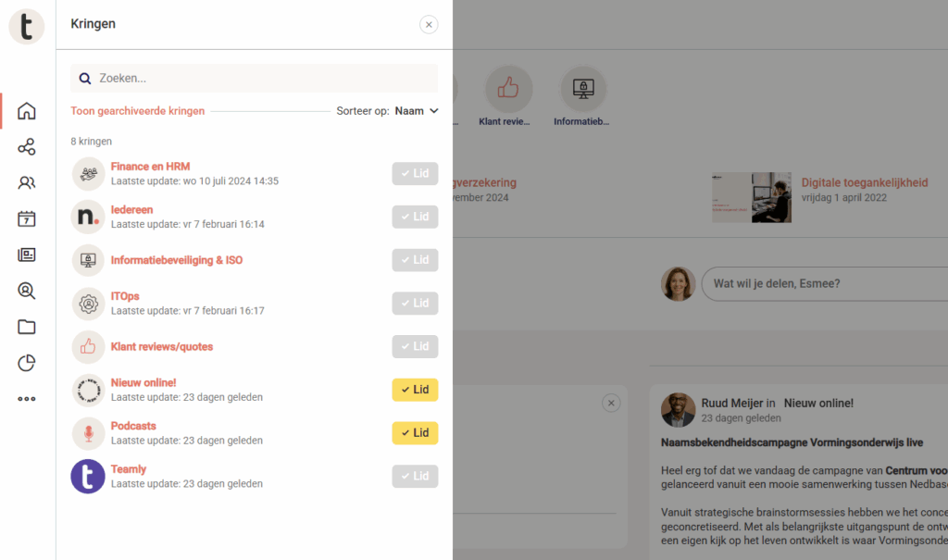Open the calendar icon in sidebar
Image resolution: width=948 pixels, height=560 pixels.
27,219
